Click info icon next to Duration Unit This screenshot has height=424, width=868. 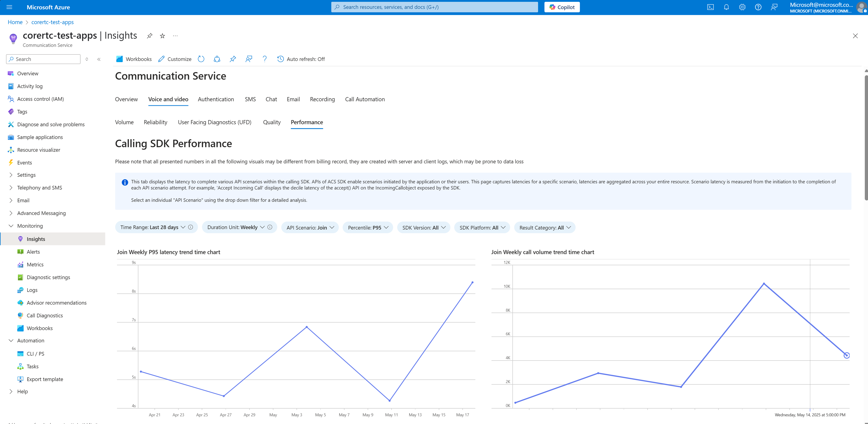coord(270,227)
